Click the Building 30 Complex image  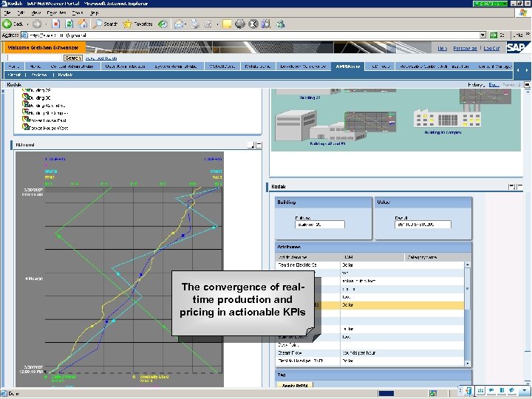[447, 117]
